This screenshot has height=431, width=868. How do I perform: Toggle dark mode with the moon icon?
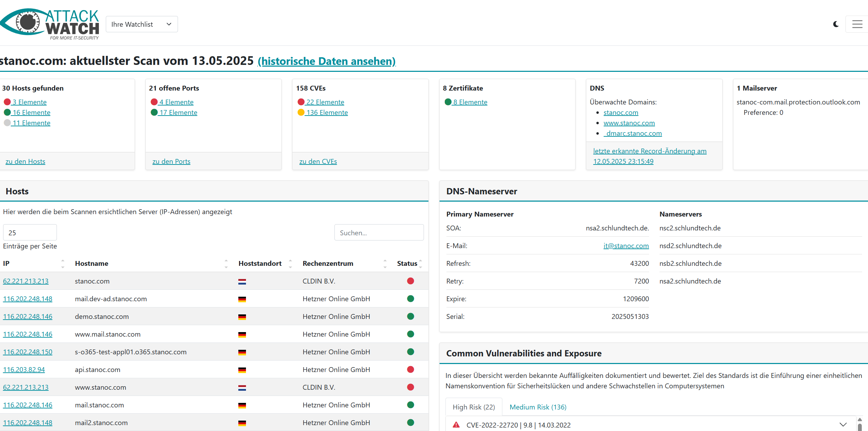pos(836,24)
